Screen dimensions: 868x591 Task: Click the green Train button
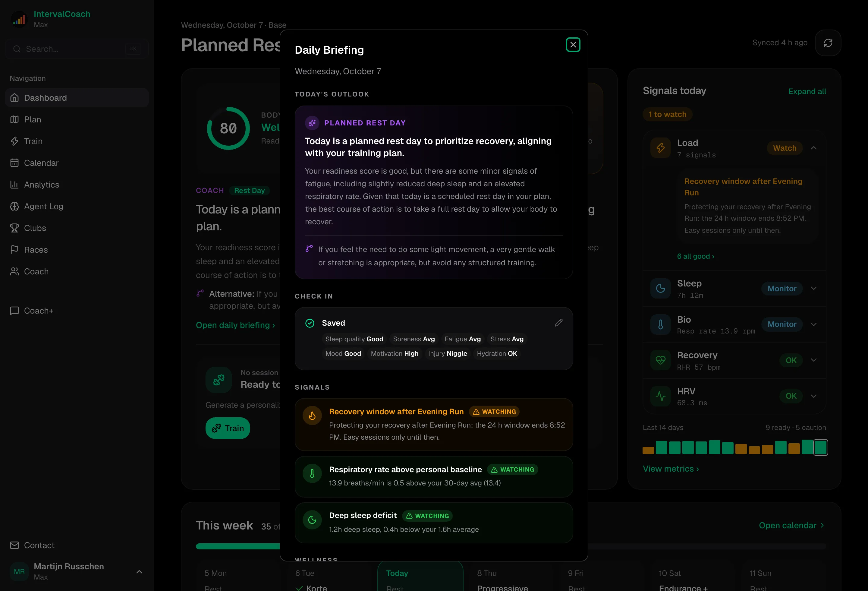[x=228, y=428]
